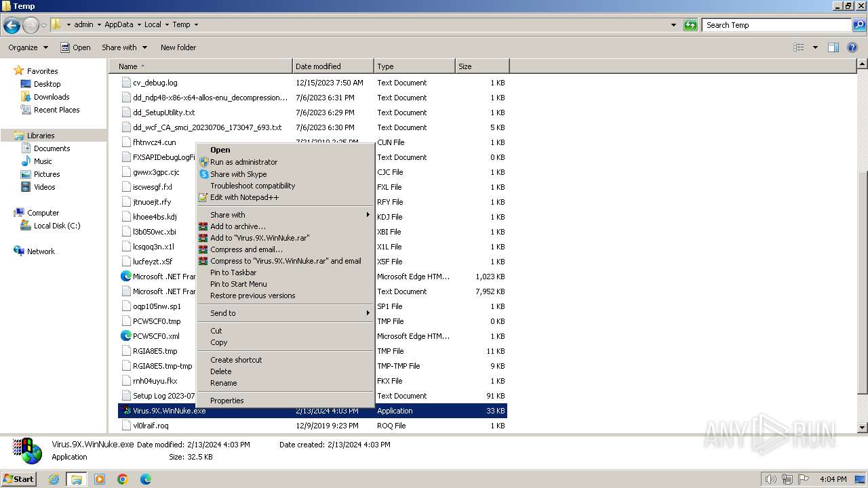The image size is (868, 488).
Task: Click the Forward navigation arrow button
Action: (31, 25)
